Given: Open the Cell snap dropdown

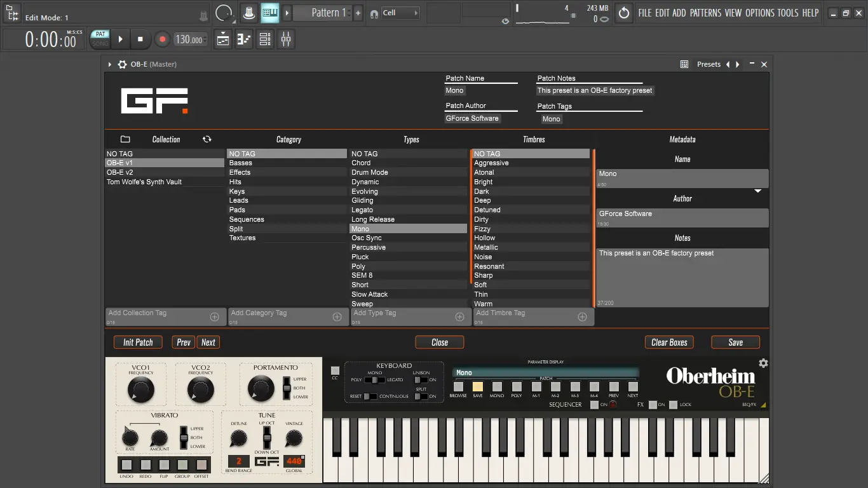Looking at the screenshot, I should coord(400,13).
